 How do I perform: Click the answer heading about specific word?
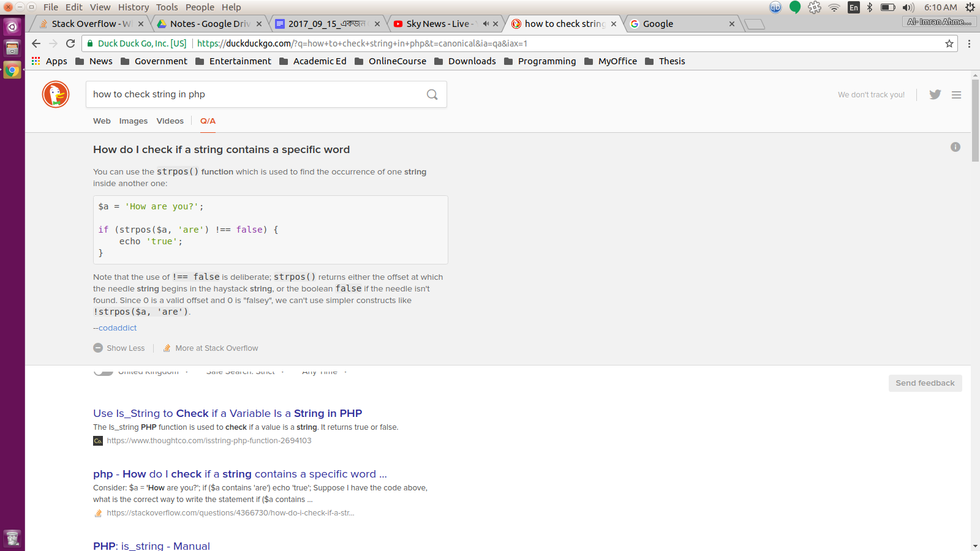pyautogui.click(x=221, y=149)
